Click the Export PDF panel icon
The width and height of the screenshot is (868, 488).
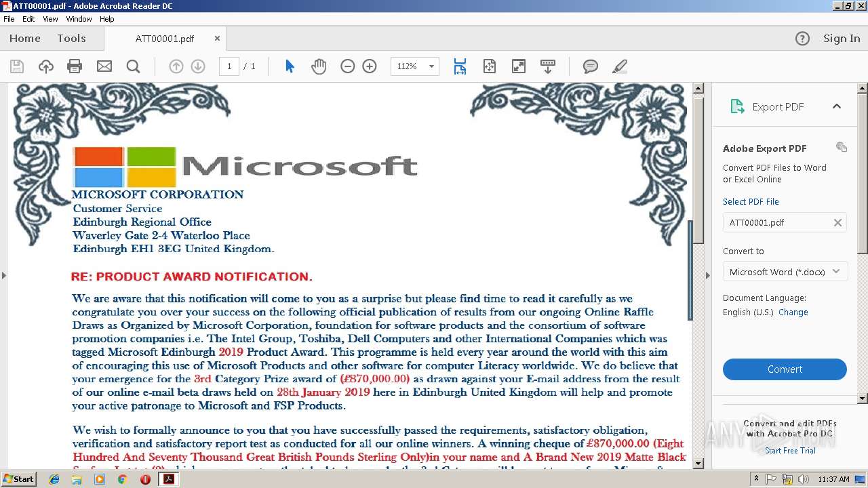click(x=737, y=106)
